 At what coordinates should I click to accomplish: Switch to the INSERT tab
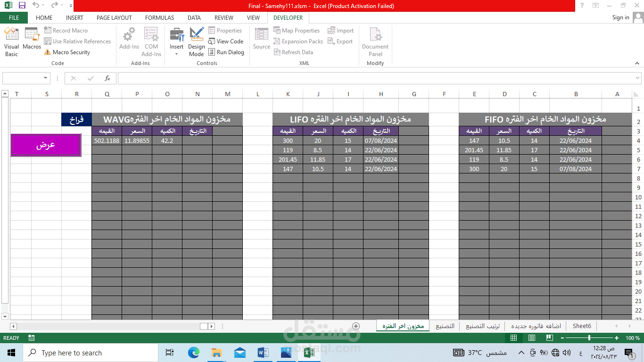[x=74, y=17]
